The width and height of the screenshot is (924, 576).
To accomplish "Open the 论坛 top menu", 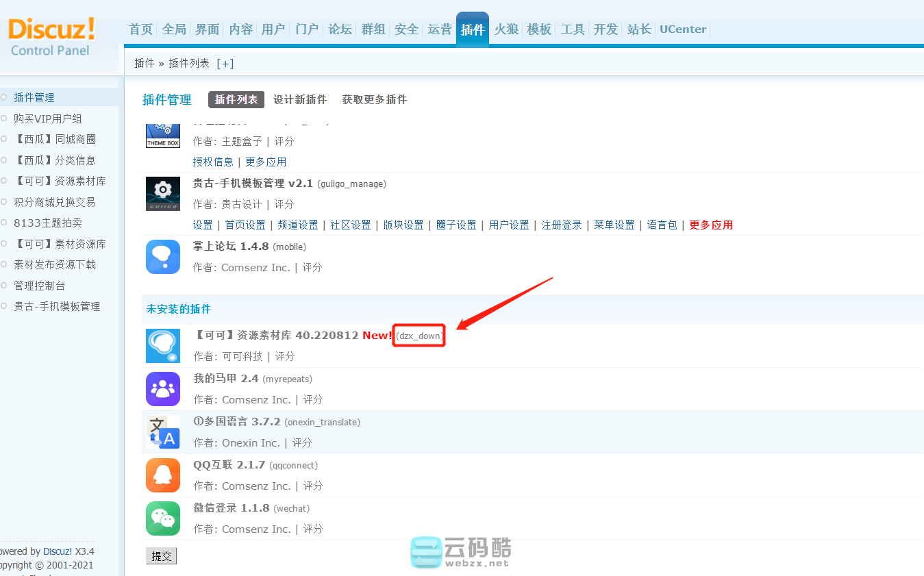I will pos(340,29).
